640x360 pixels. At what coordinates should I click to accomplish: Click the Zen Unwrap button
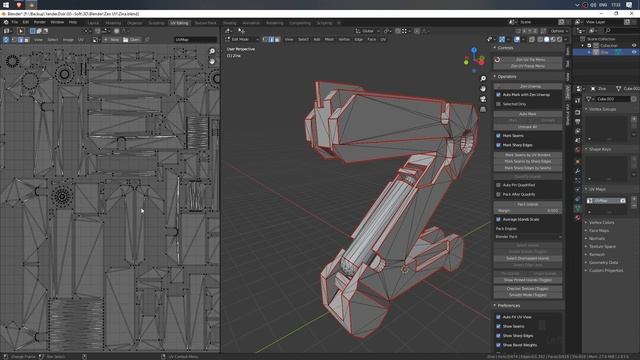click(528, 86)
